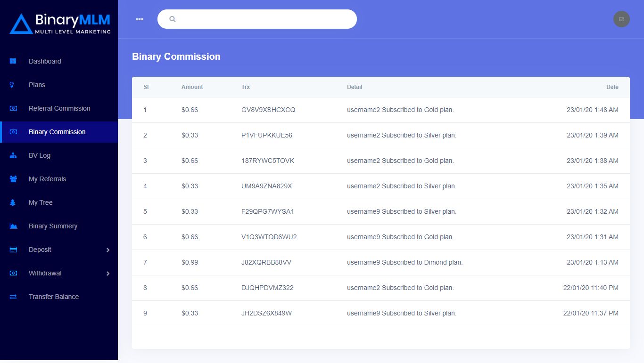Click the Deposit credit card icon

coord(13,250)
